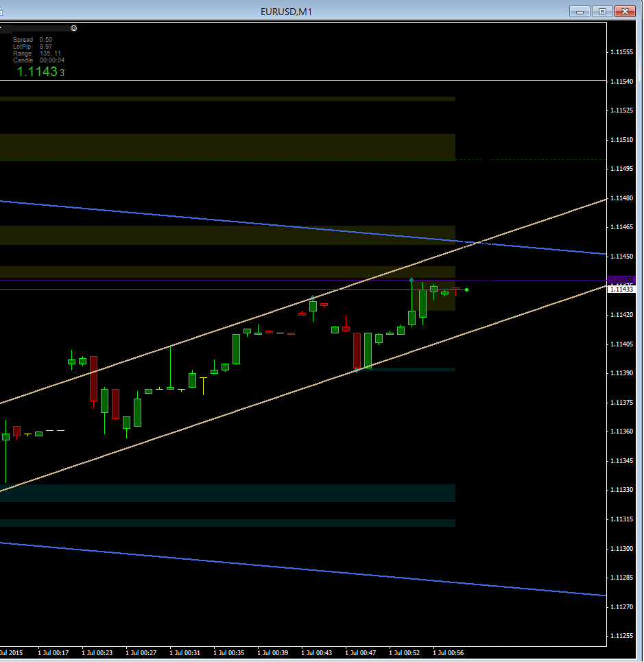Select the white 1.11433 current price label
The image size is (644, 662).
pyautogui.click(x=621, y=289)
